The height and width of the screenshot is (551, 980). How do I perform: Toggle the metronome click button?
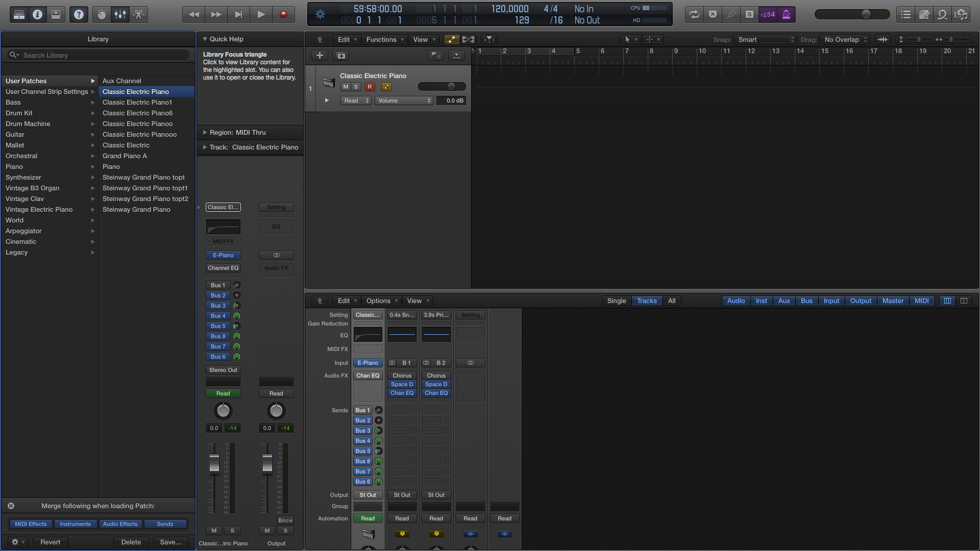pos(787,15)
